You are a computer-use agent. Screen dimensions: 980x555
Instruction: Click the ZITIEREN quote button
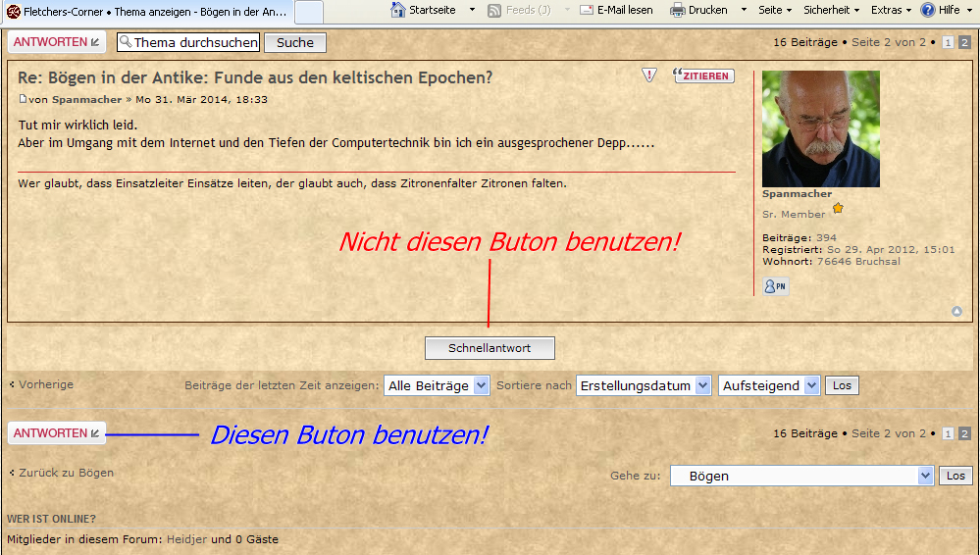tap(703, 76)
